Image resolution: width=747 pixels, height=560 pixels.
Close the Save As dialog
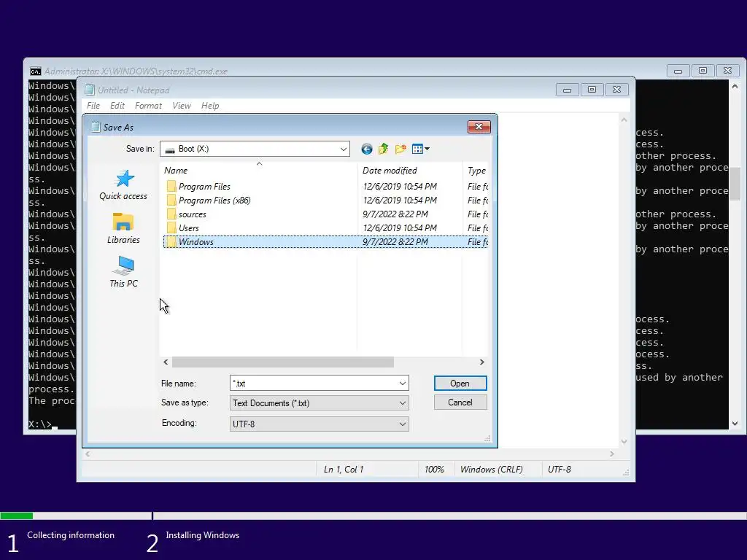tap(479, 127)
